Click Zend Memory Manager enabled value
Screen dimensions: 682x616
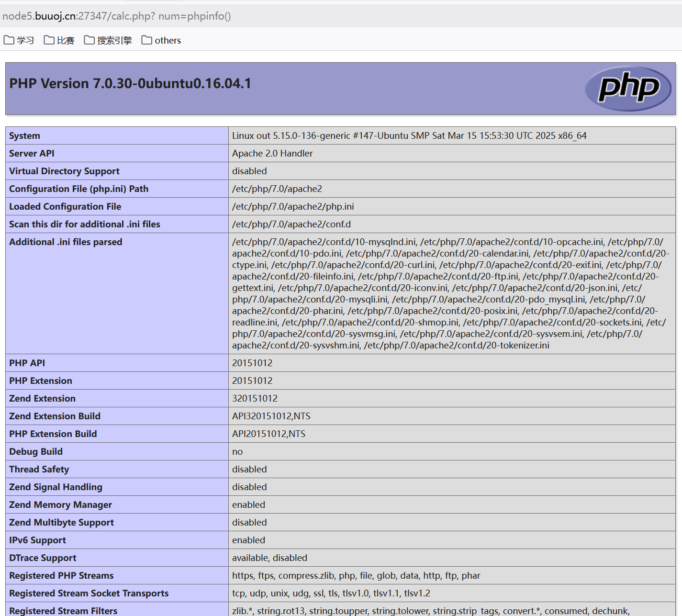click(248, 504)
